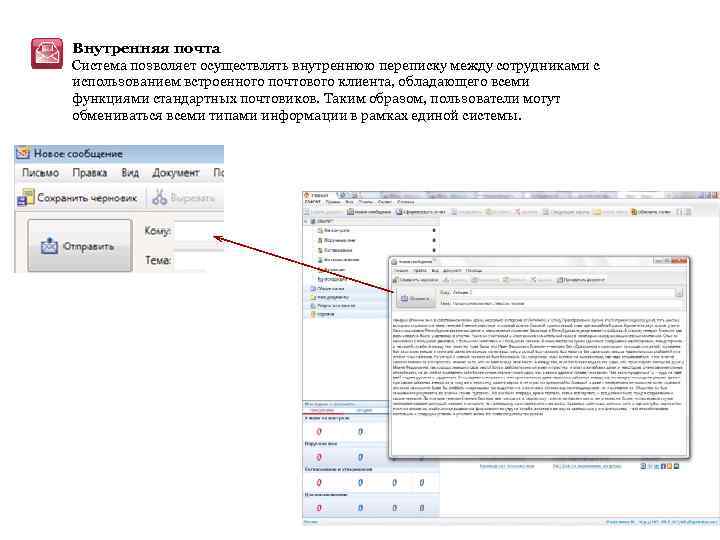Click the first link below the message dialog
720x540 pixels.
[x=507, y=466]
